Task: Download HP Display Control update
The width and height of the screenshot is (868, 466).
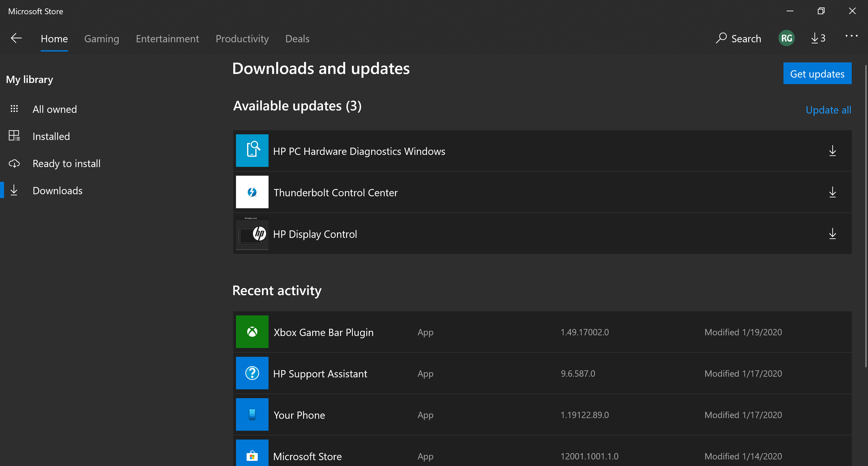Action: click(832, 234)
